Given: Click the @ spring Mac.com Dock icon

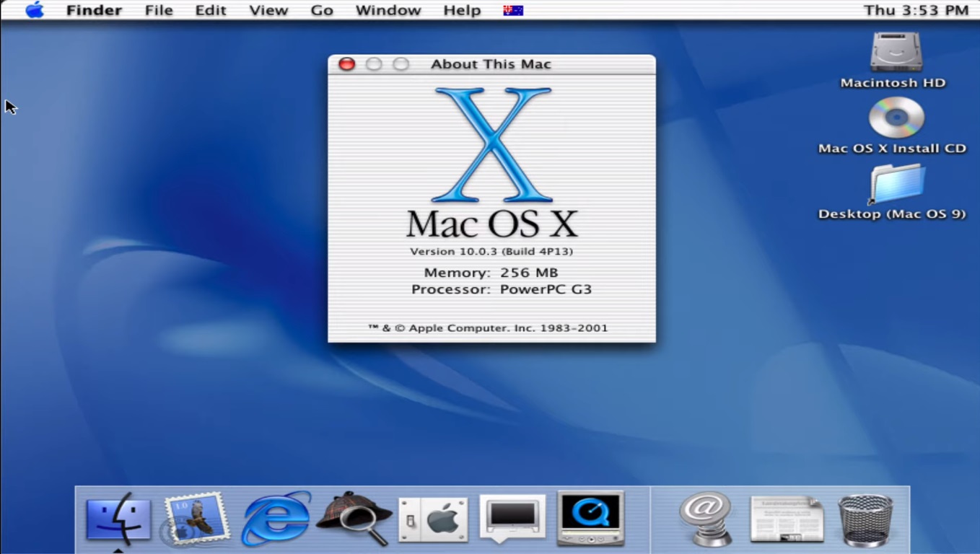Looking at the screenshot, I should 705,519.
